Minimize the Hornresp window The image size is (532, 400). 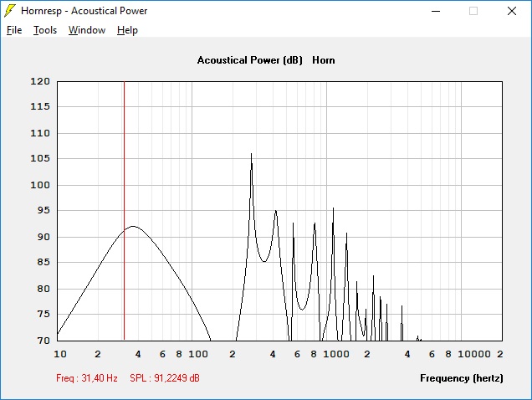[436, 11]
